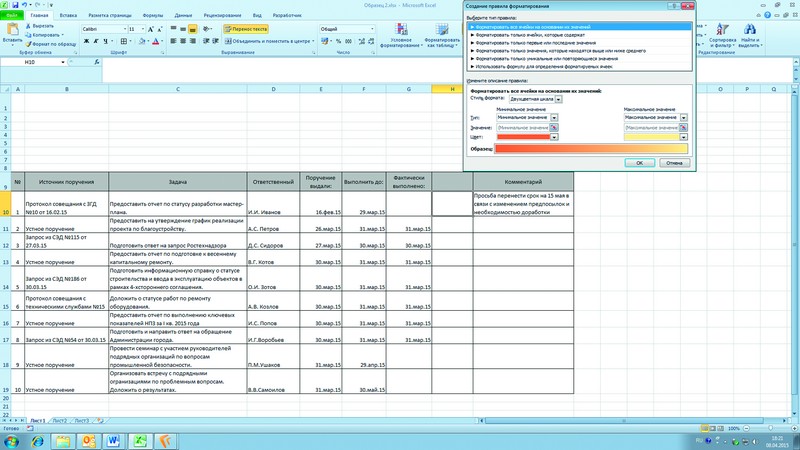Toggle italic К formatting
The image size is (800, 450).
click(96, 41)
